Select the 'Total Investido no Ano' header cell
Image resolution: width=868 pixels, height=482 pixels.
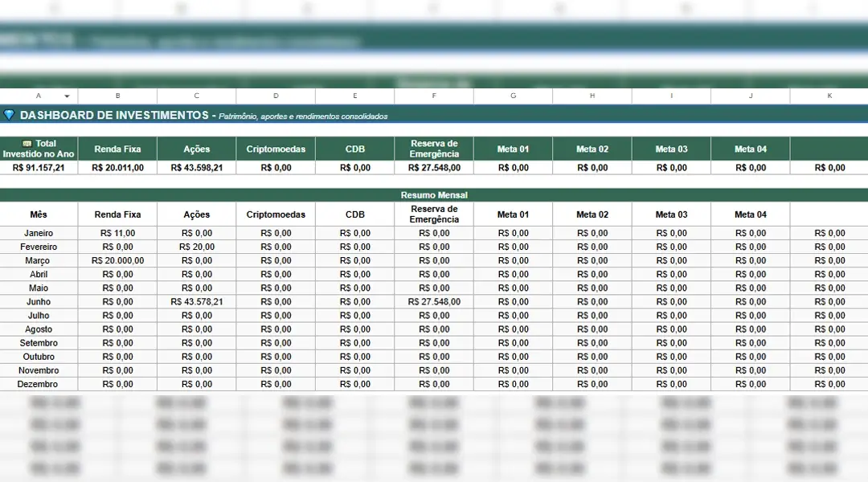coord(39,149)
